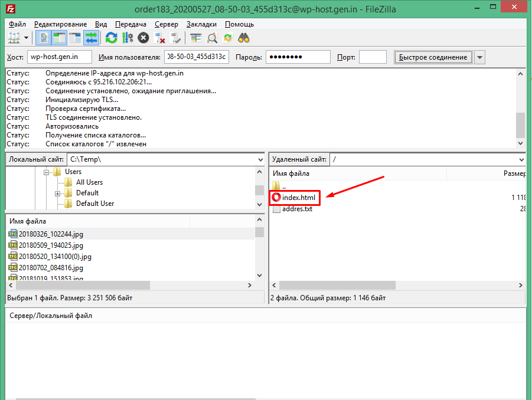Viewport: 532px width, 400px height.
Task: Disconnect from the current server
Action: (159, 38)
